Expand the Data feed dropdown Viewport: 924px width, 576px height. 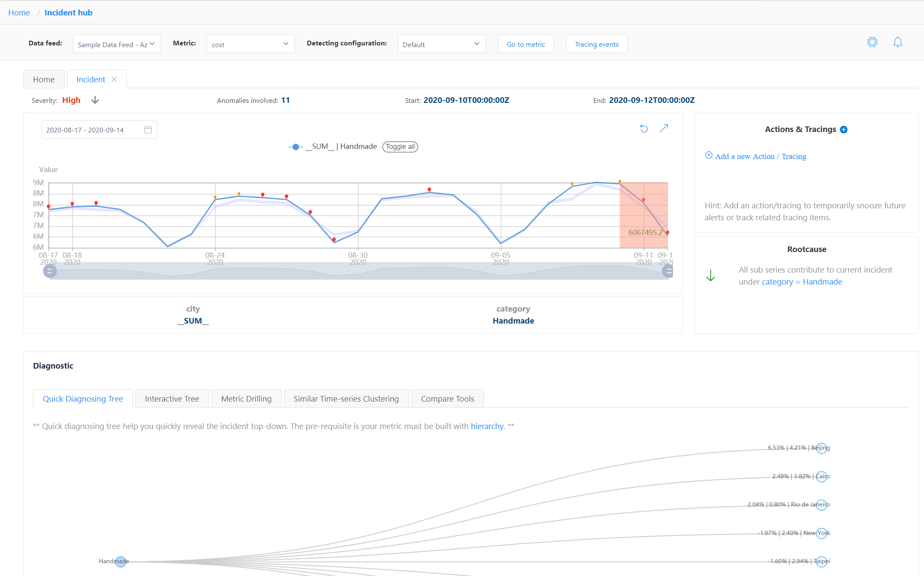(x=117, y=44)
